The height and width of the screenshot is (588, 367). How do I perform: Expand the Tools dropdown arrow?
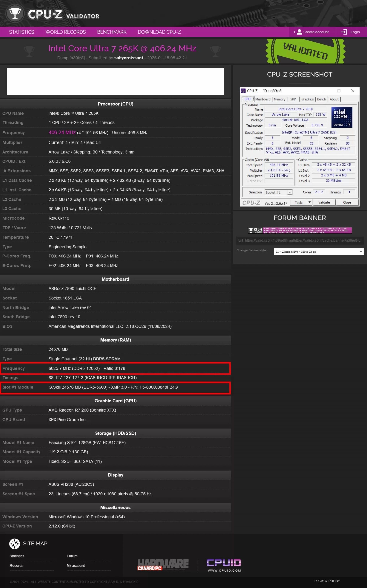coord(309,202)
